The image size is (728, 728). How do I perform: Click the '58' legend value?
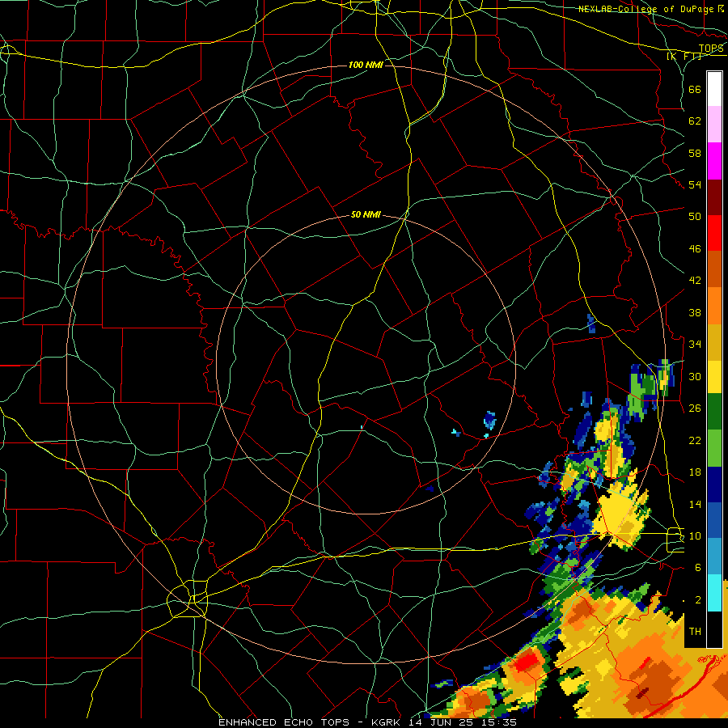tap(695, 153)
